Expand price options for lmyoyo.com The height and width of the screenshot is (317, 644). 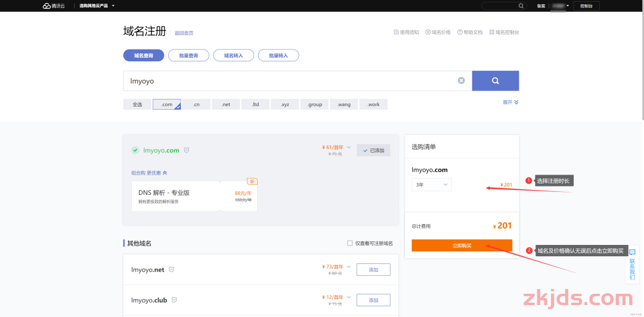click(x=349, y=147)
